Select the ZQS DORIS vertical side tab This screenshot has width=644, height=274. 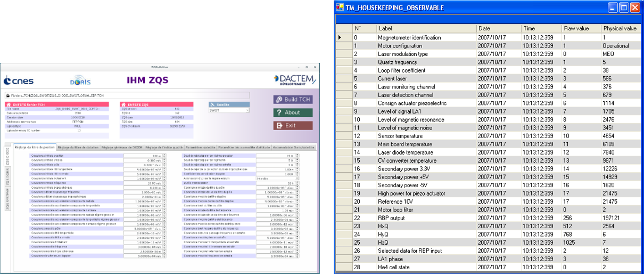(x=7, y=176)
